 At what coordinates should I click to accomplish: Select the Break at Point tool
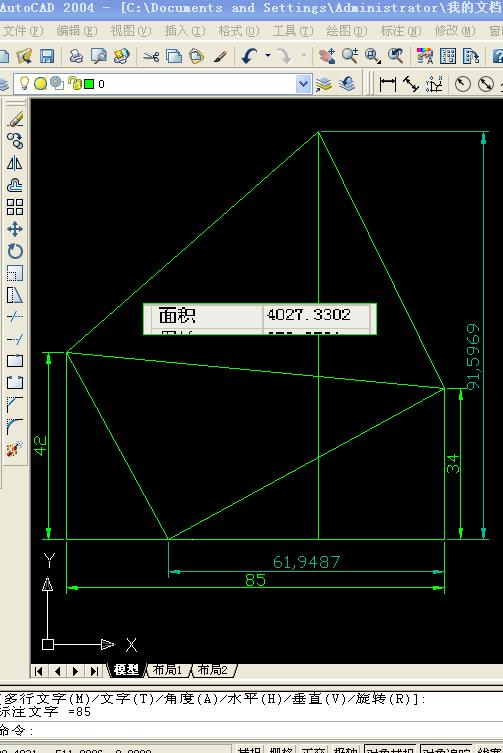[15, 361]
